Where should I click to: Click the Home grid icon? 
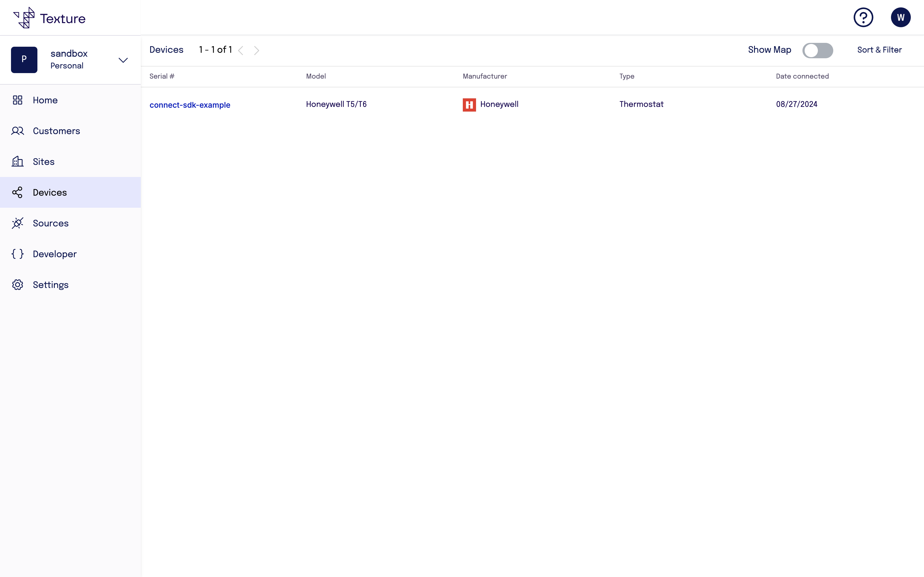point(18,100)
